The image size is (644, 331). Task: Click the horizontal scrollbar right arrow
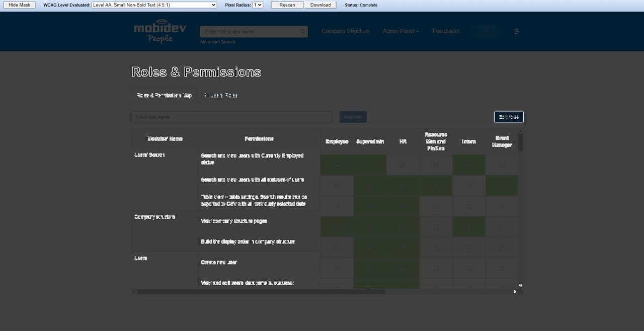(514, 291)
